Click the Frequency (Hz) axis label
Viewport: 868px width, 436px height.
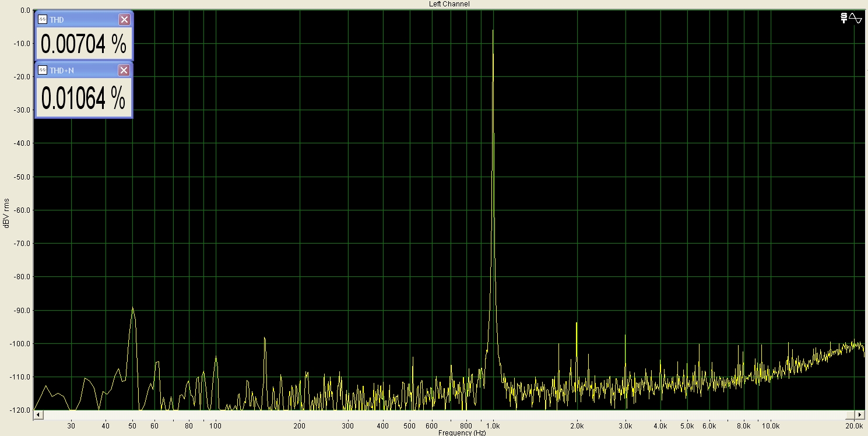[462, 433]
